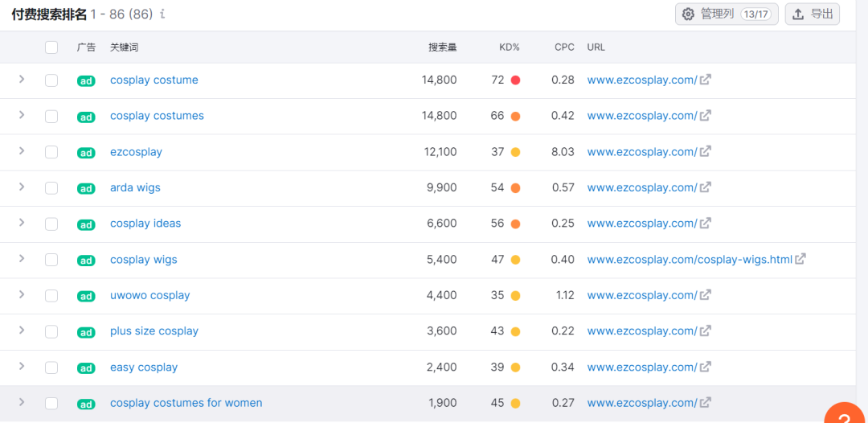Image resolution: width=868 pixels, height=423 pixels.
Task: Open the cosplay costumes for women keyword
Action: tap(186, 403)
